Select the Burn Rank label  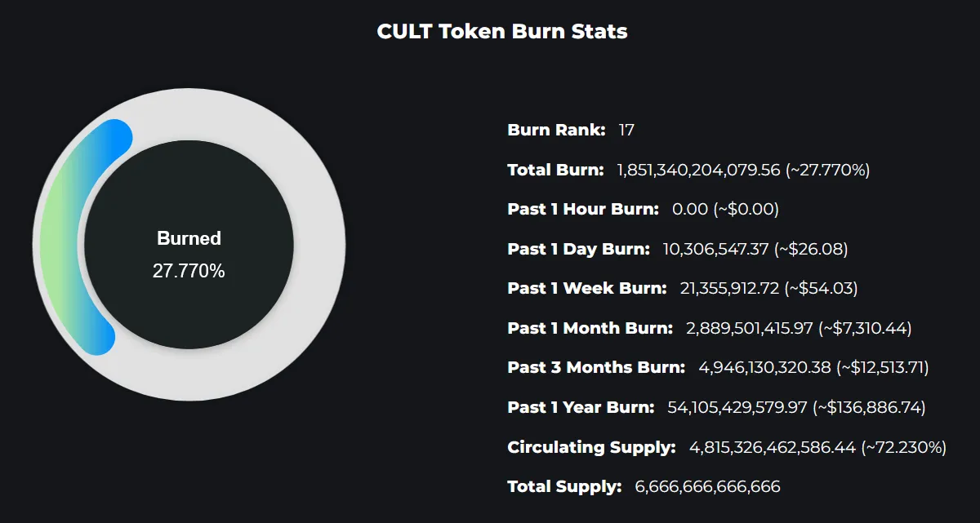pyautogui.click(x=557, y=130)
